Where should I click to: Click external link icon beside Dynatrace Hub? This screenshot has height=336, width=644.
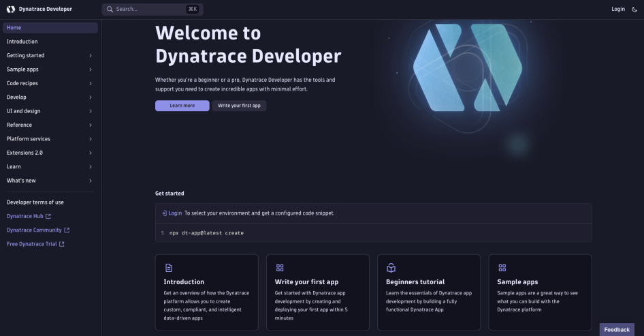point(48,216)
